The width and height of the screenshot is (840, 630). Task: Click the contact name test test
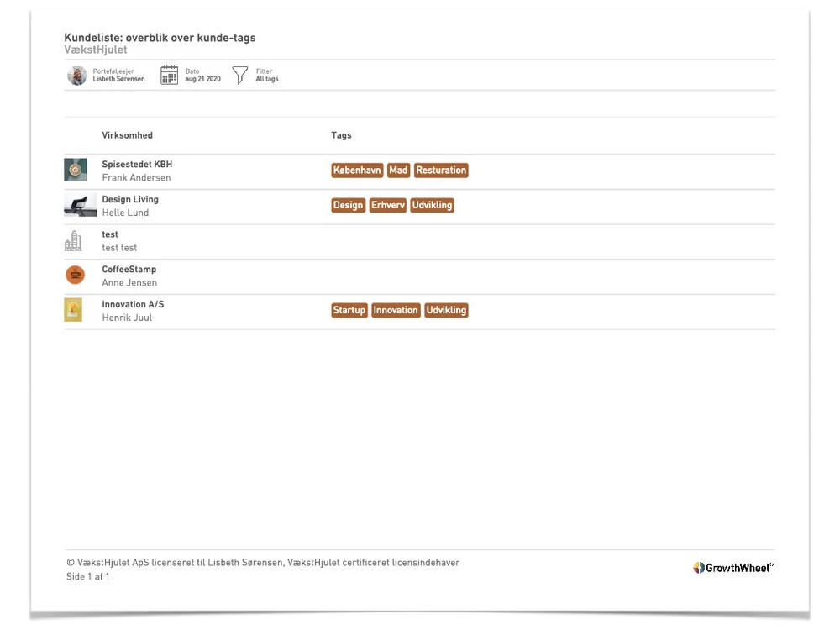click(119, 248)
